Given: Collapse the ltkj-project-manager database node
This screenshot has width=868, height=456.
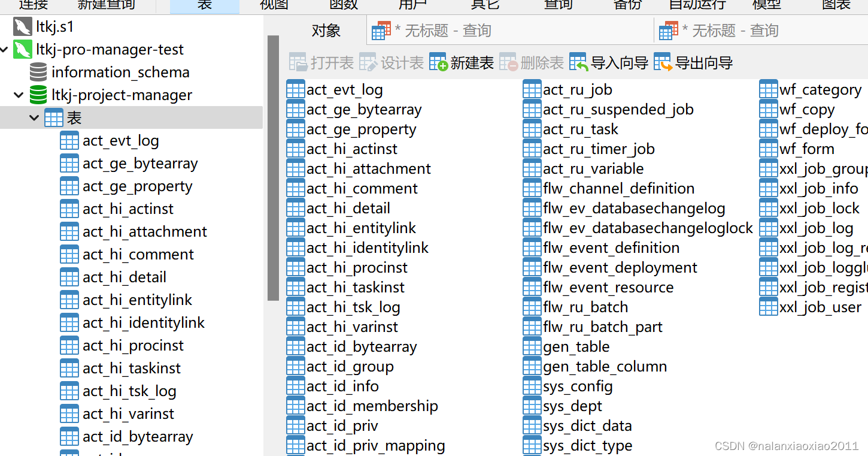Looking at the screenshot, I should (19, 95).
